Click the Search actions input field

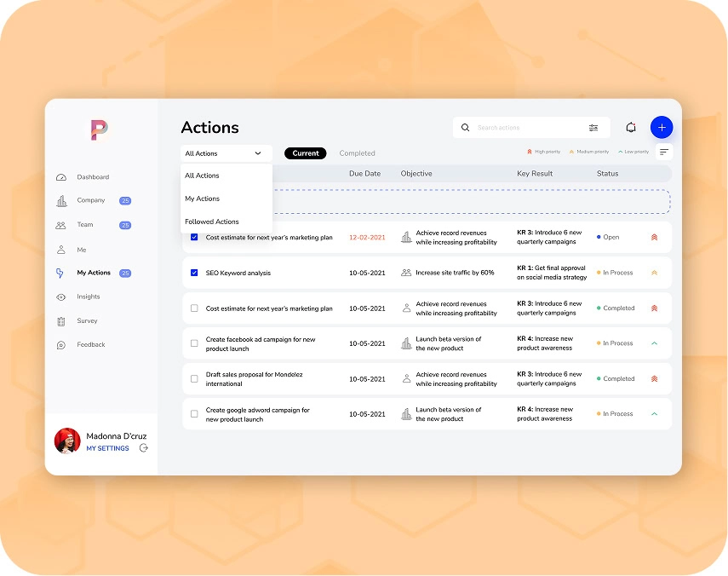coord(524,128)
